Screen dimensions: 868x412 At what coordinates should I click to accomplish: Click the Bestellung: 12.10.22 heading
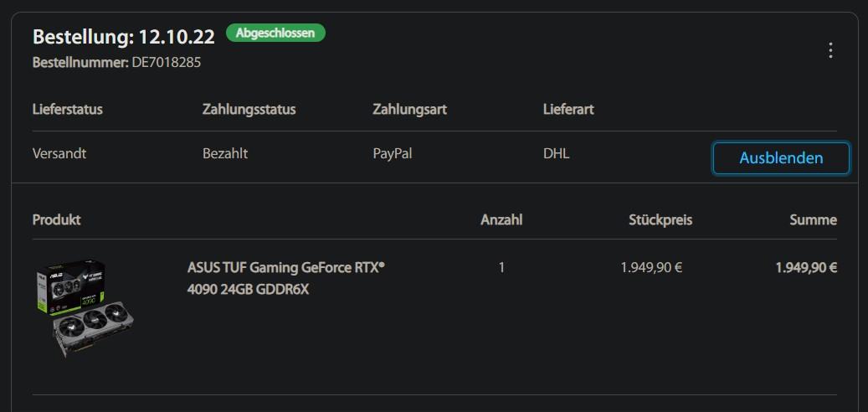tap(124, 37)
